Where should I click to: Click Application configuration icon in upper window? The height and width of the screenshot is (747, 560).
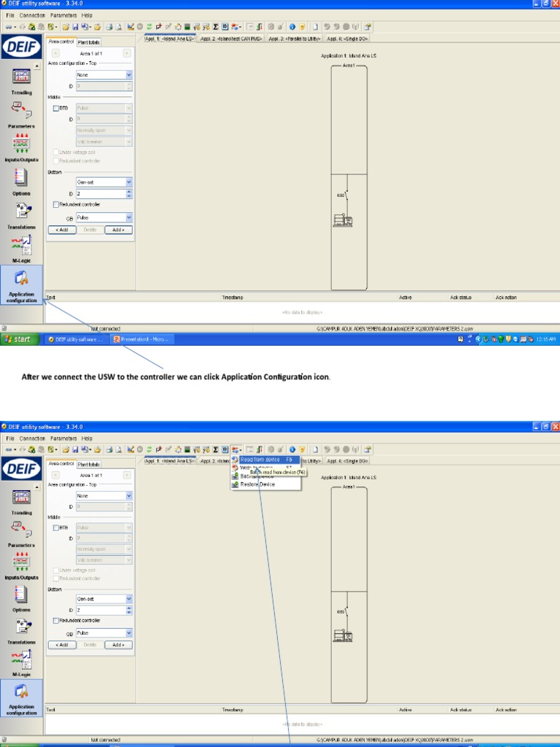(21, 286)
